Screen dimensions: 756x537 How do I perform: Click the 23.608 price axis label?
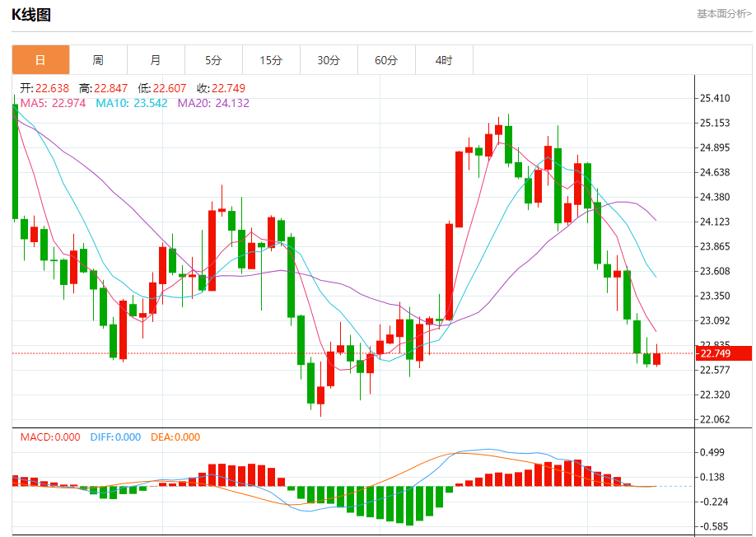(715, 271)
